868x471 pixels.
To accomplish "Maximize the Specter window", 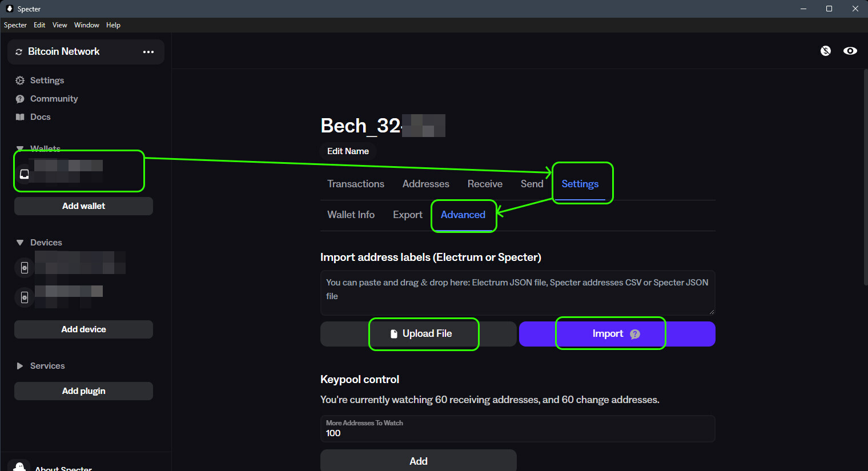I will pyautogui.click(x=829, y=9).
